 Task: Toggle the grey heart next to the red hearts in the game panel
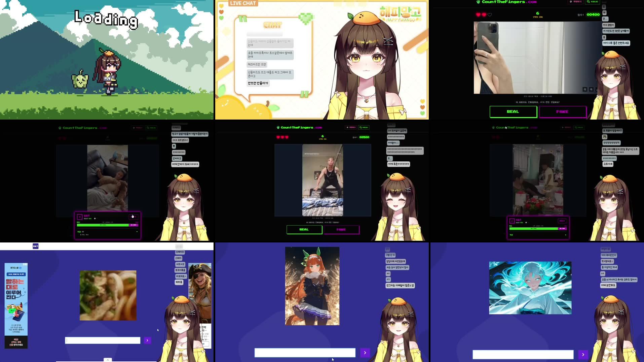click(489, 14)
